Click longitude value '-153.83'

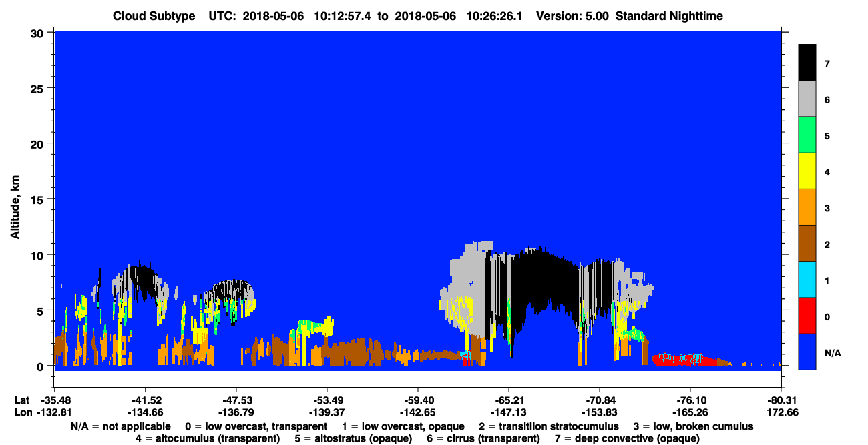click(600, 412)
